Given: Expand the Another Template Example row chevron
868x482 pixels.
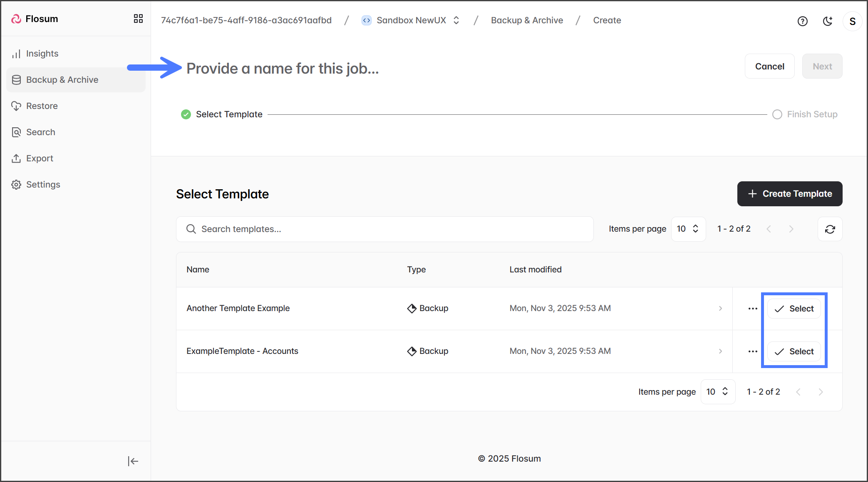Looking at the screenshot, I should (720, 309).
